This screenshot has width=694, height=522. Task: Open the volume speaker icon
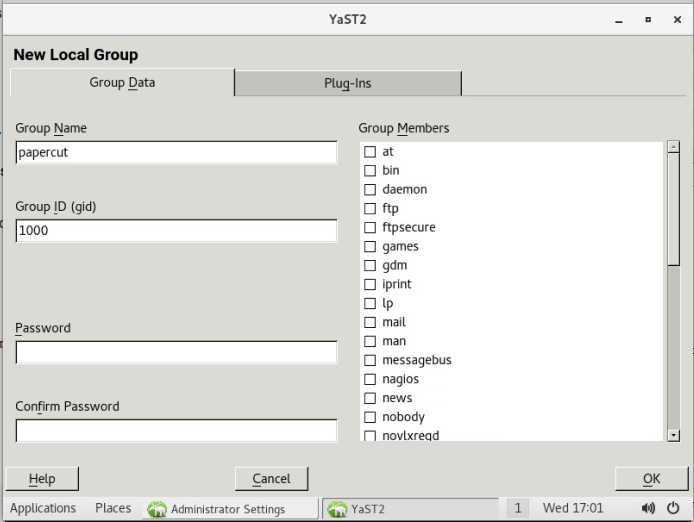tap(648, 508)
